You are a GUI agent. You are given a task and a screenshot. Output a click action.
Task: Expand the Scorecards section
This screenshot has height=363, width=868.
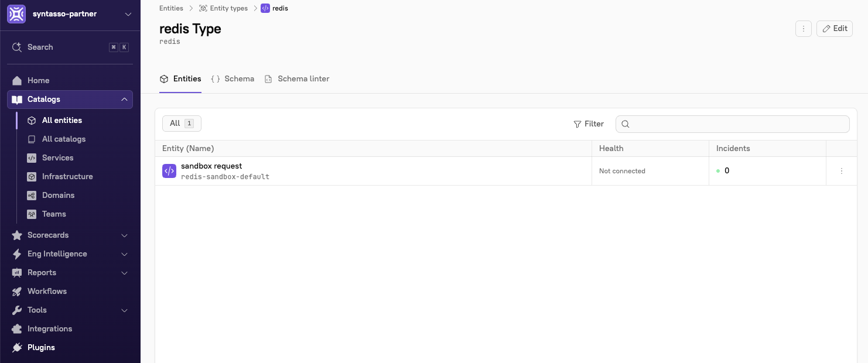point(124,235)
